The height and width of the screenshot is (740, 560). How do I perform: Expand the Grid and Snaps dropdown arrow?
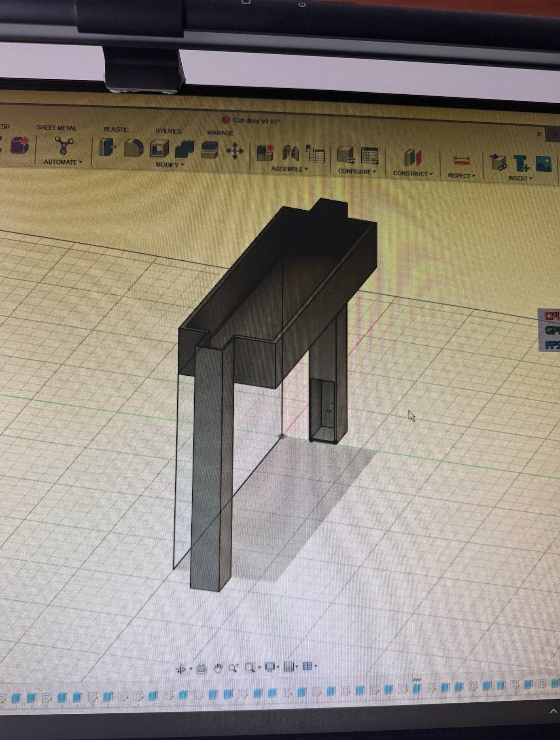(297, 667)
